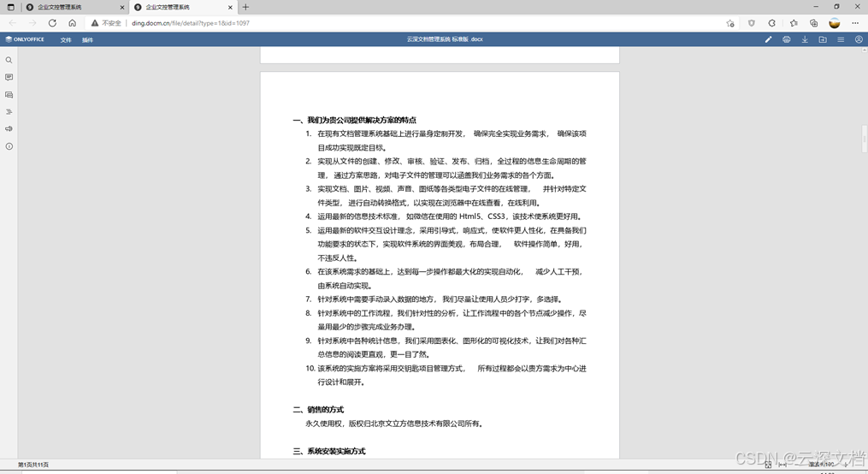Image resolution: width=868 pixels, height=474 pixels.
Task: Open the browser settings and more menu
Action: [x=855, y=23]
